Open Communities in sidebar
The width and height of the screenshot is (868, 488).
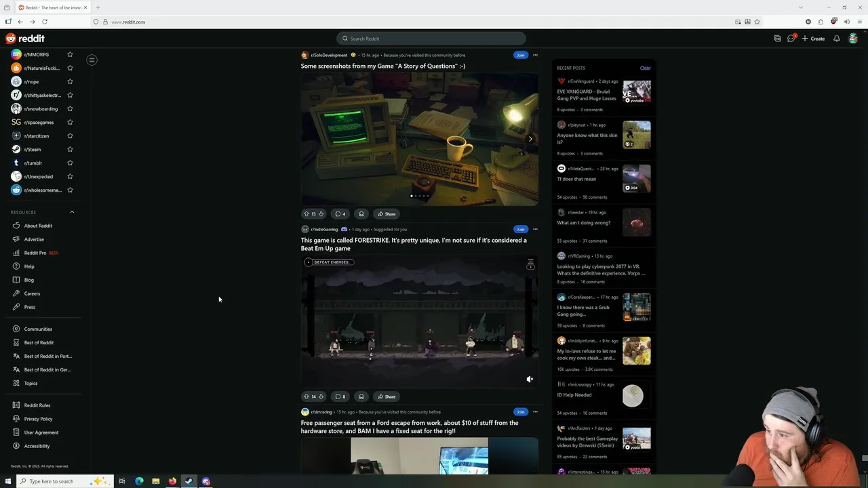click(x=38, y=329)
